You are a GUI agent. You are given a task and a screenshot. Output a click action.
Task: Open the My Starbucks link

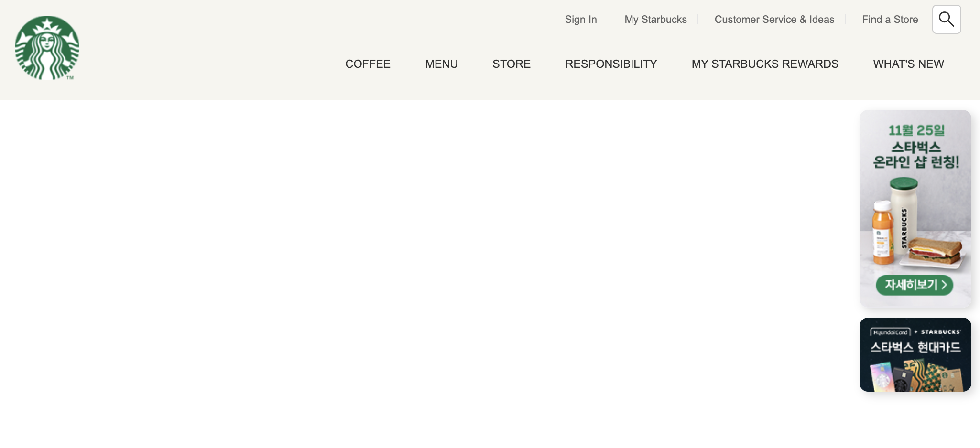coord(655,20)
